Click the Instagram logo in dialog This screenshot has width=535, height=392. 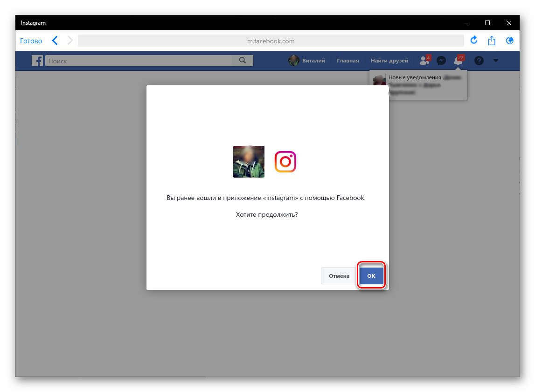coord(285,162)
